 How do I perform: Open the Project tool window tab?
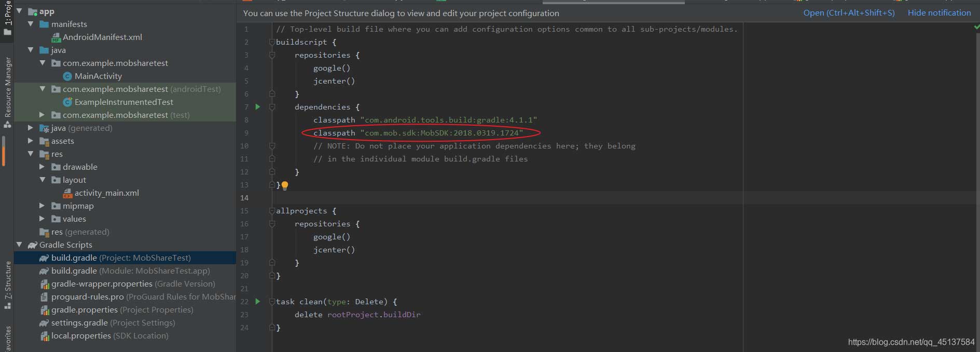(7, 18)
